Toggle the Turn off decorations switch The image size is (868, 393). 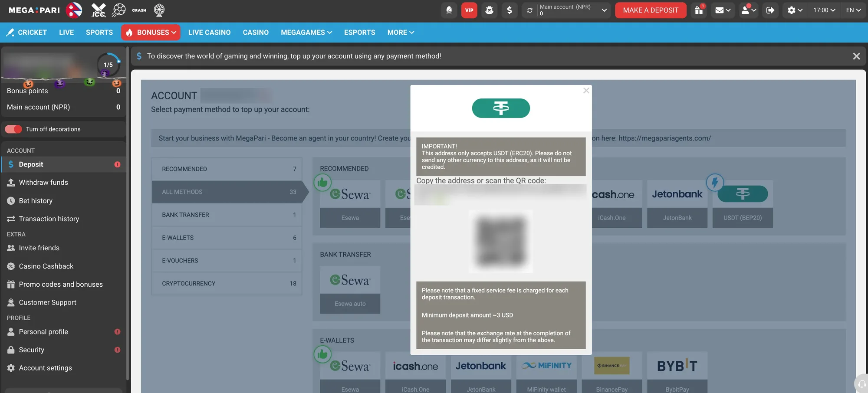[x=13, y=129]
